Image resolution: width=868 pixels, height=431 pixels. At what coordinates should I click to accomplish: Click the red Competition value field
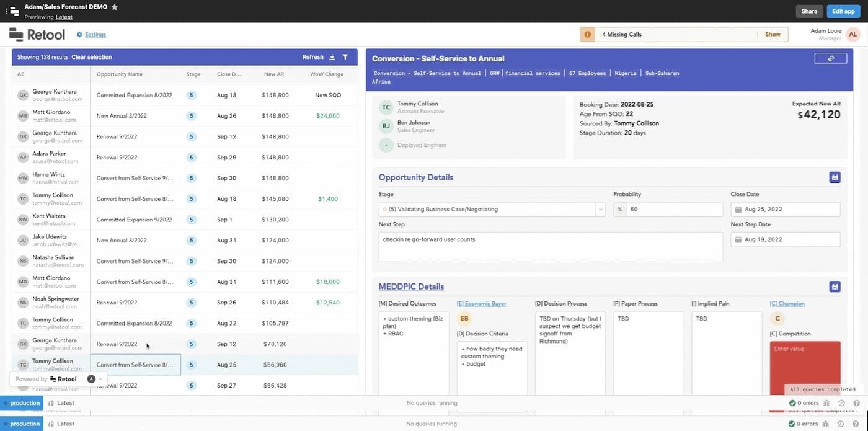[x=805, y=366]
